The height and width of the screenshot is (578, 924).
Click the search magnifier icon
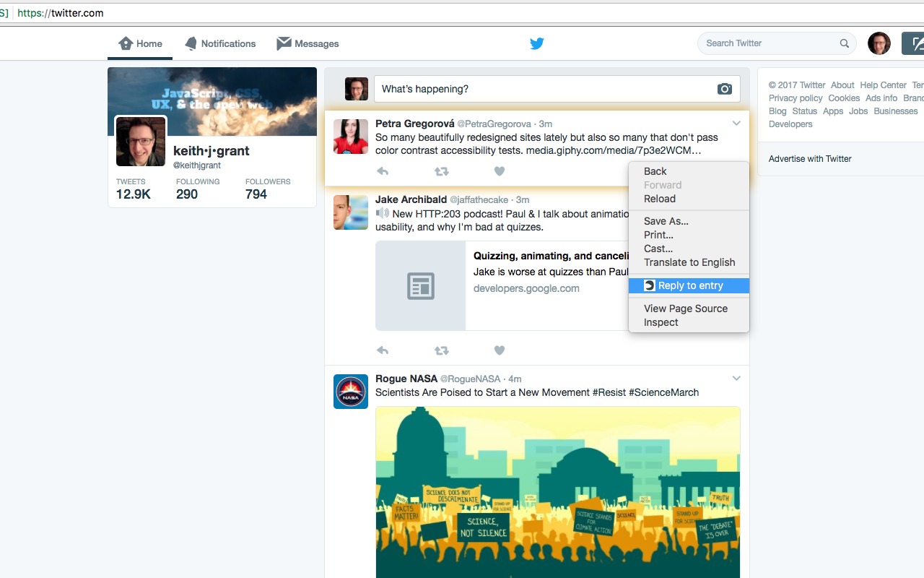coord(844,43)
